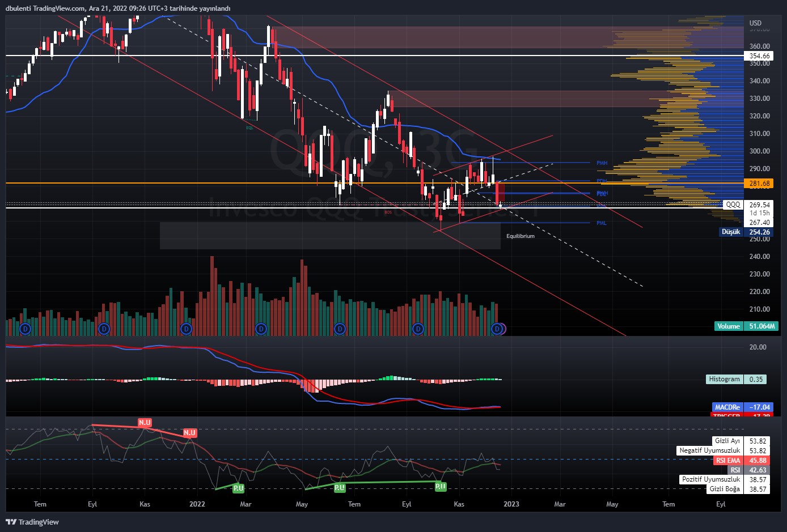Select the Pozitif Uyumsuzluk label

pos(711,479)
